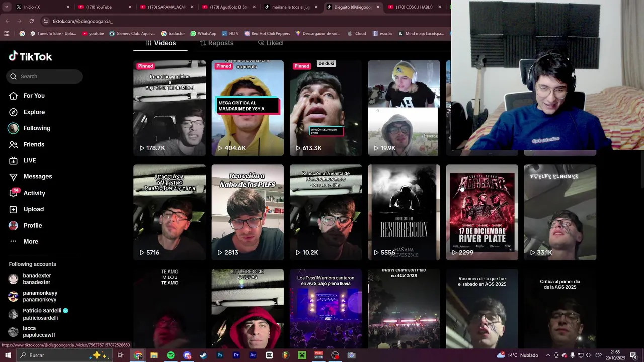Open Steam from the taskbar

pos(203,355)
